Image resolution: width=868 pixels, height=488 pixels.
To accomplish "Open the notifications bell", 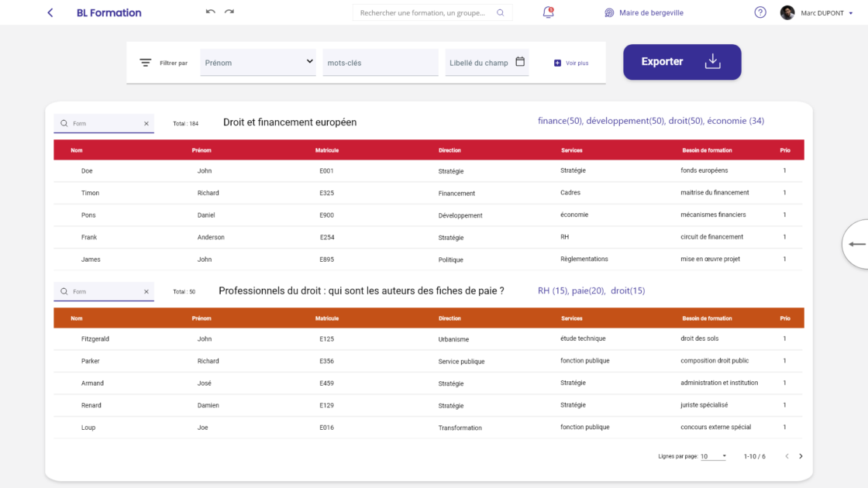I will [548, 12].
